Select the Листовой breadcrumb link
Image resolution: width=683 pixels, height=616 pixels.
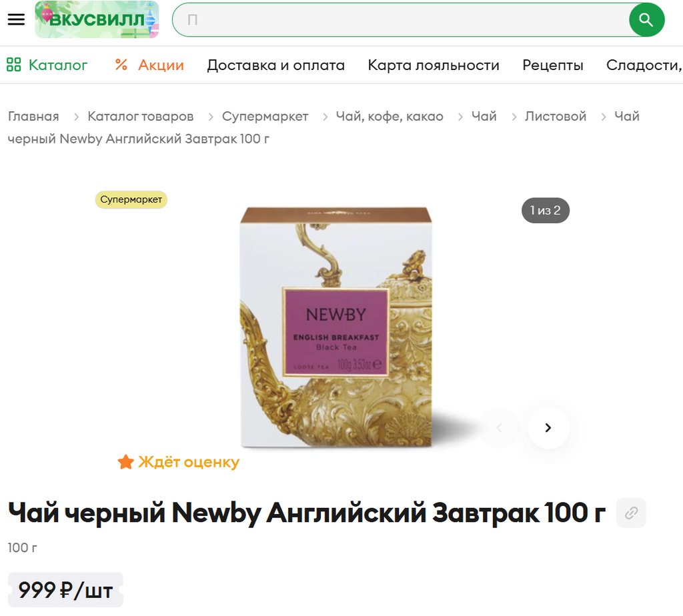pos(556,116)
